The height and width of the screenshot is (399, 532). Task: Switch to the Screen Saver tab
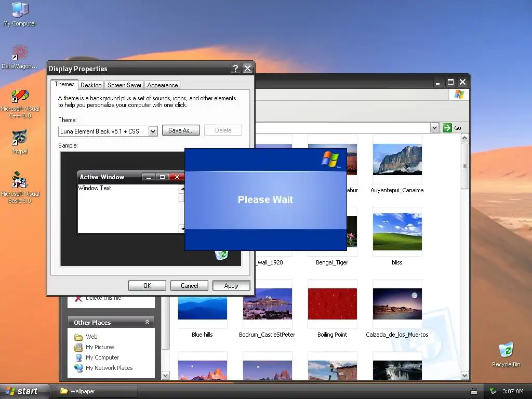(125, 85)
